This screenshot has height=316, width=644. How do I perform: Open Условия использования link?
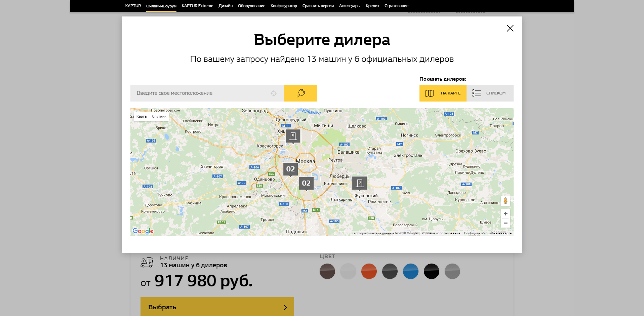click(441, 233)
